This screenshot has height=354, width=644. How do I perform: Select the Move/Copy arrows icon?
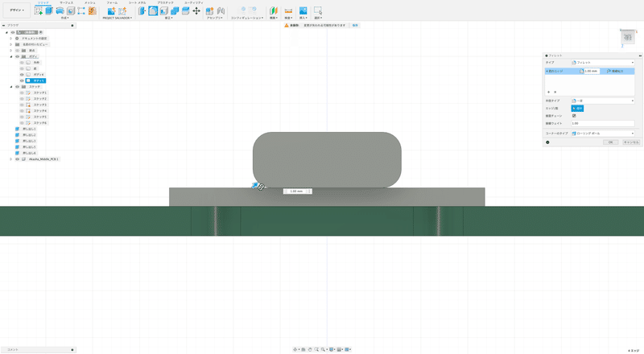click(196, 11)
